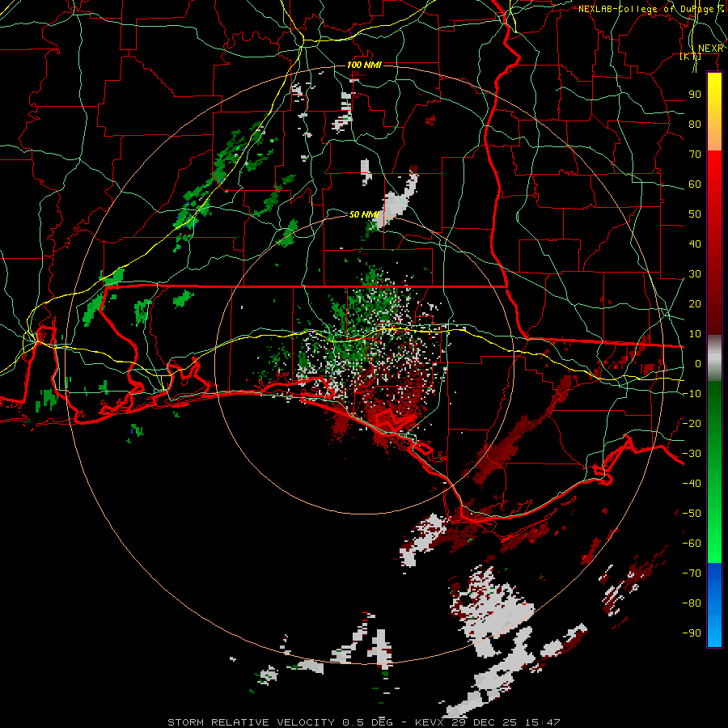Click the 30 value on the velocity scale
The width and height of the screenshot is (728, 728).
tap(695, 274)
